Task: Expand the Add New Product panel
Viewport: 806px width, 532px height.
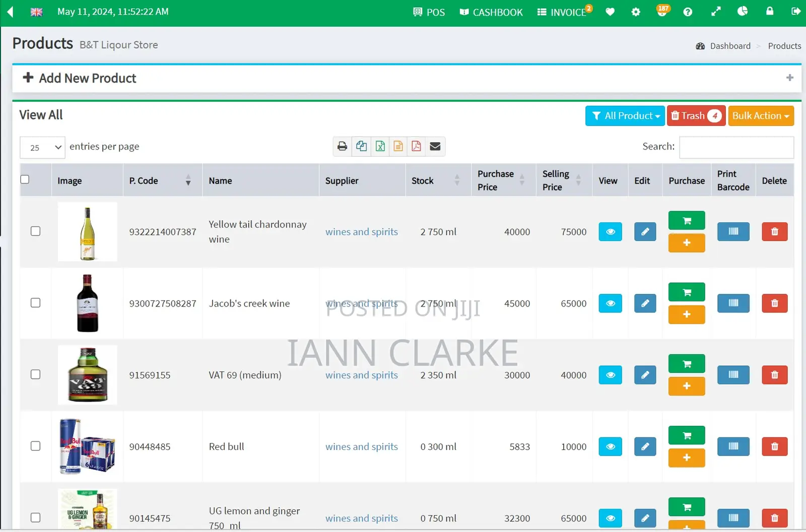Action: click(789, 78)
